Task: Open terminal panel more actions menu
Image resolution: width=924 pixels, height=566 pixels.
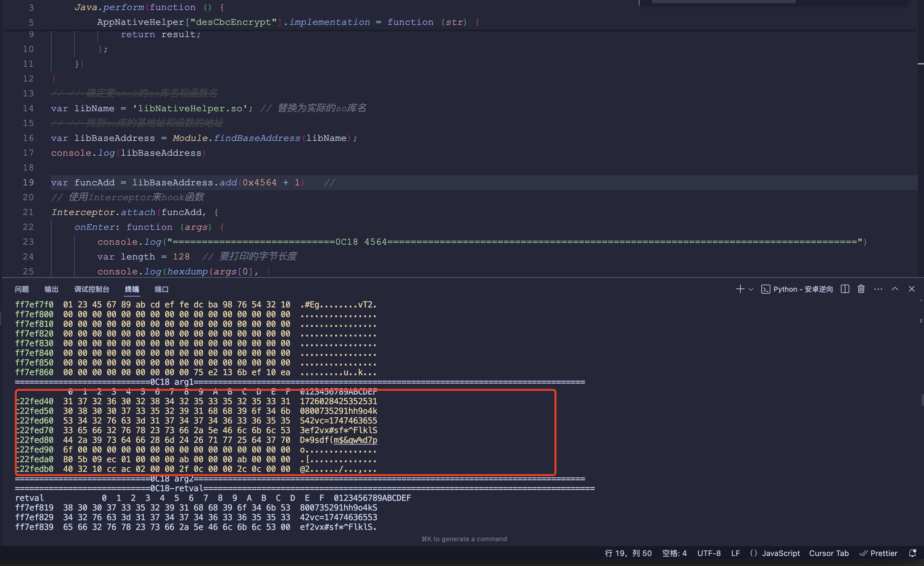Action: (x=878, y=289)
